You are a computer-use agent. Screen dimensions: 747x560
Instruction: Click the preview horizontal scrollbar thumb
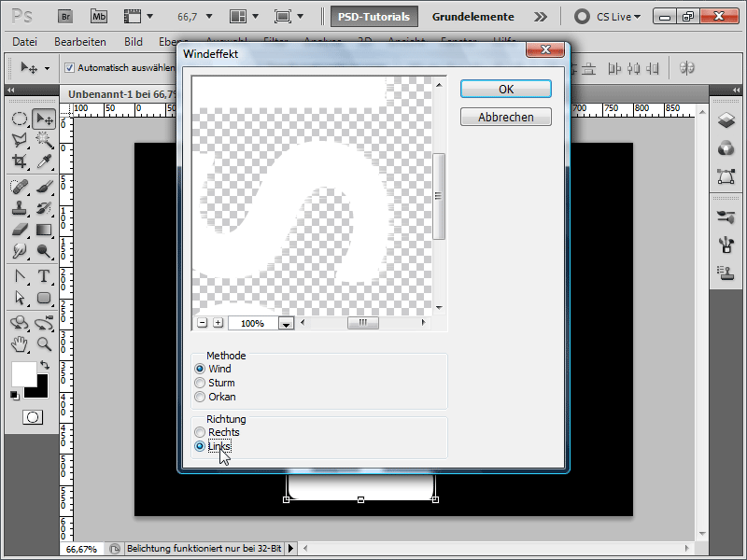(x=363, y=323)
